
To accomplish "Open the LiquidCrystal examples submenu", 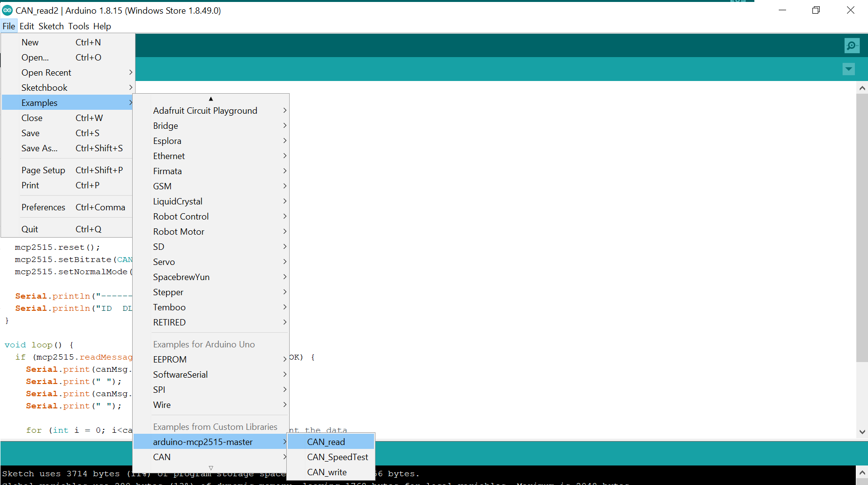I will click(211, 202).
